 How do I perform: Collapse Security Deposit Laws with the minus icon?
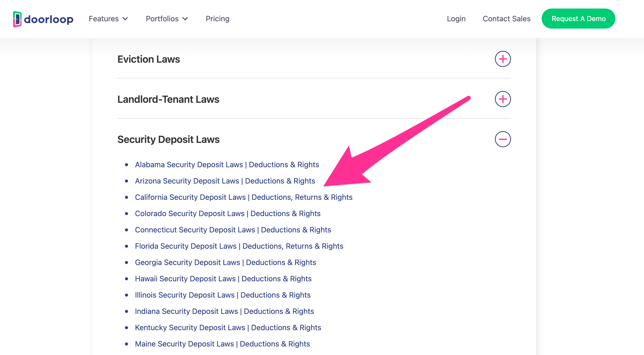click(502, 139)
